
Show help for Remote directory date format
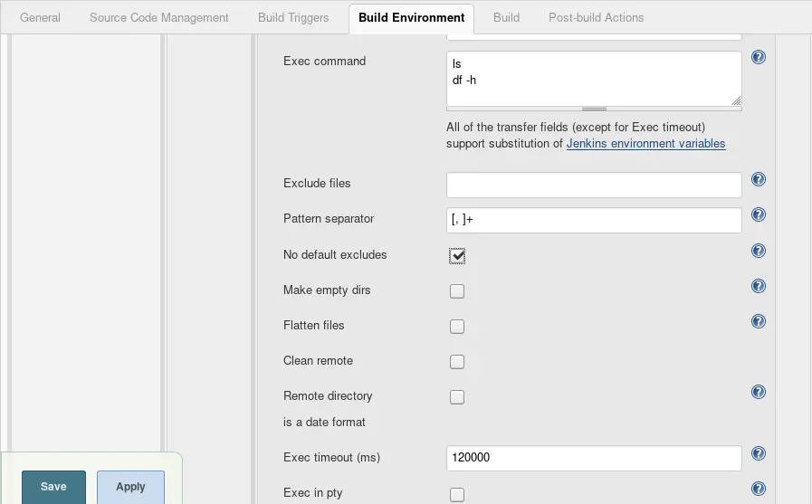(x=759, y=392)
